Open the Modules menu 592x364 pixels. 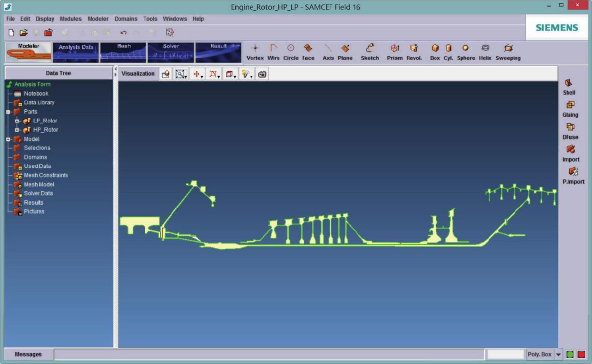[x=70, y=19]
